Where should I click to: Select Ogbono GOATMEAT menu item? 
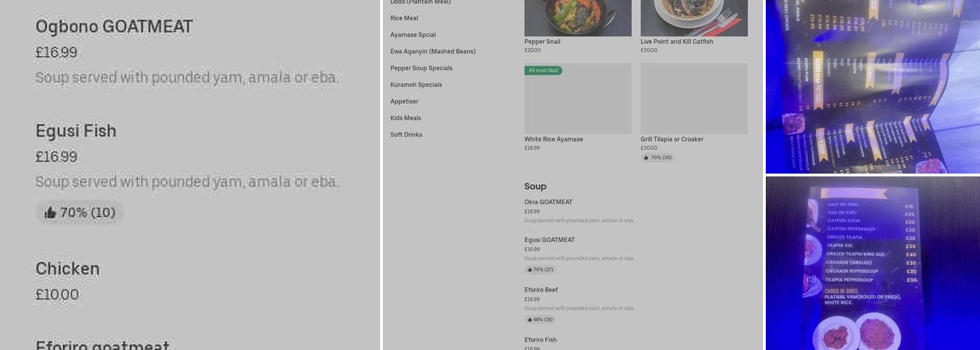pyautogui.click(x=114, y=27)
